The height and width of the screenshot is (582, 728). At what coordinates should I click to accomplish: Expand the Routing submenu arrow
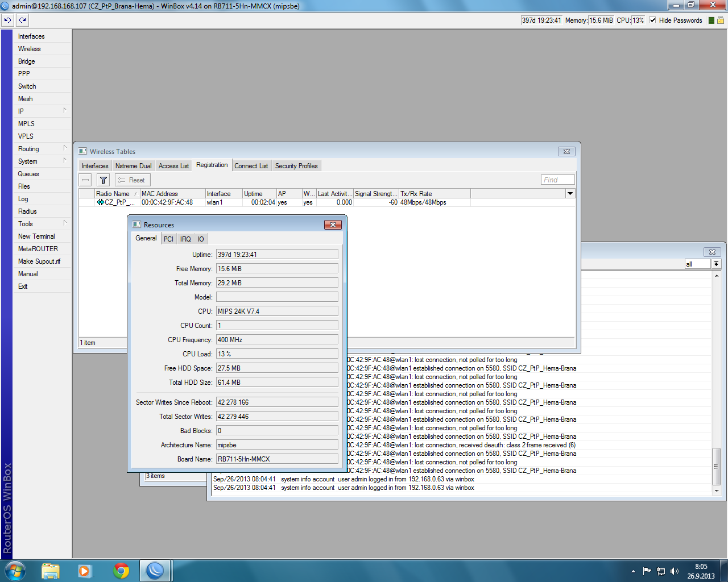click(x=65, y=148)
